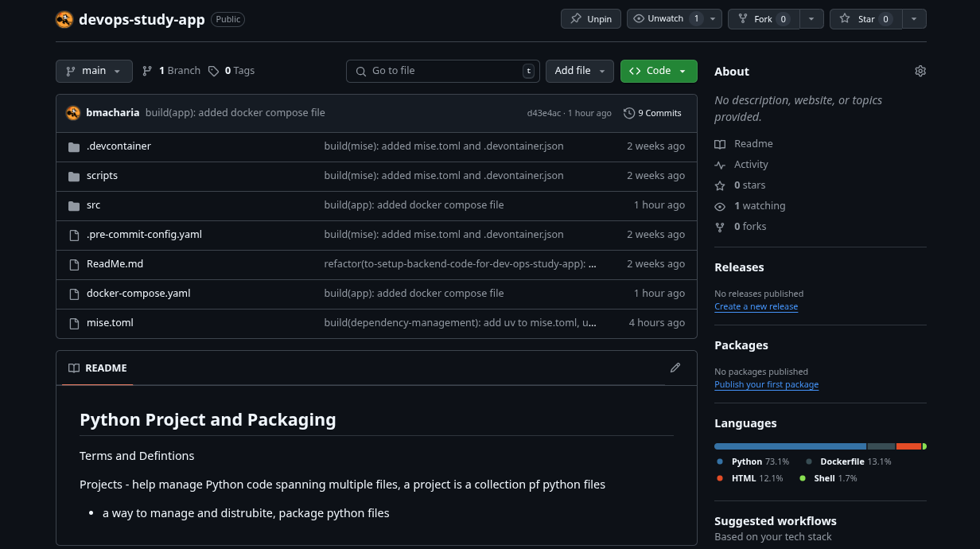Screen dimensions: 980x549
Task: Unpin the repository
Action: pos(591,19)
